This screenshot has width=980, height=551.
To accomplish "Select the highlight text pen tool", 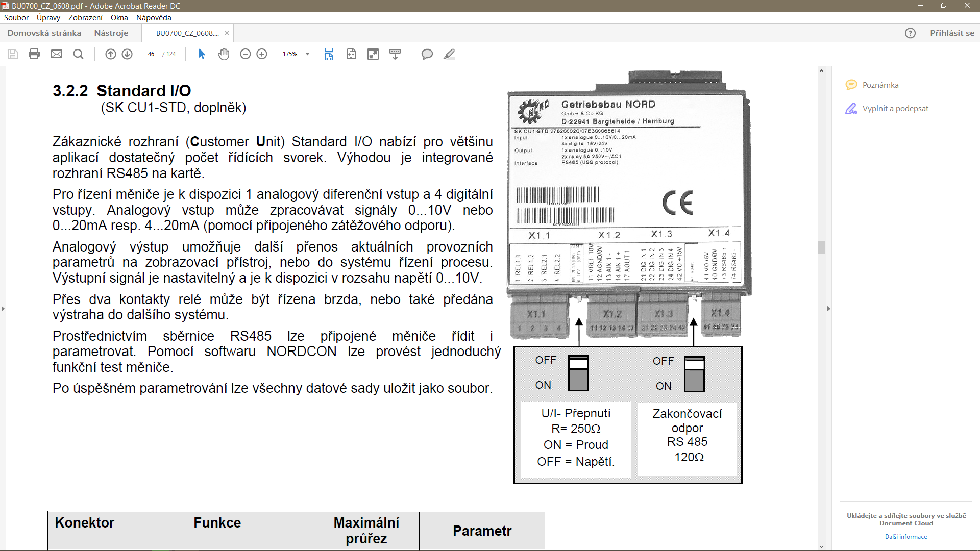I will (449, 54).
